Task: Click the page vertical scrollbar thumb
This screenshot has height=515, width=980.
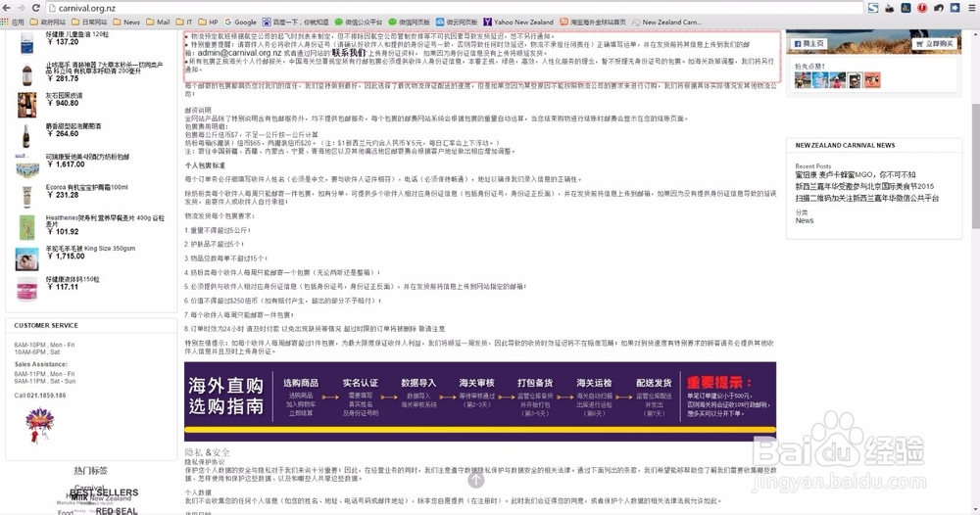Action: pos(976,165)
